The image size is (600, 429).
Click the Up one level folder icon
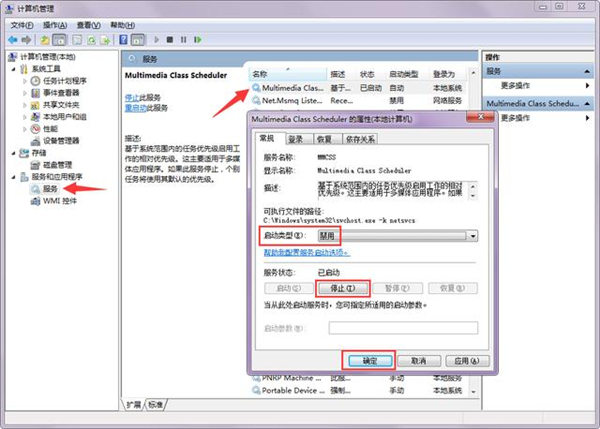click(x=45, y=40)
